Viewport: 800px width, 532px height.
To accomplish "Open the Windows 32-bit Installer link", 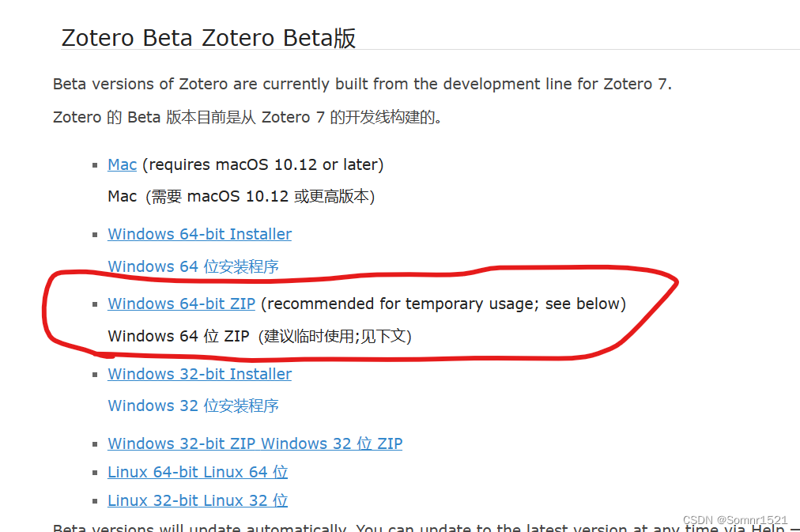I will tap(198, 374).
